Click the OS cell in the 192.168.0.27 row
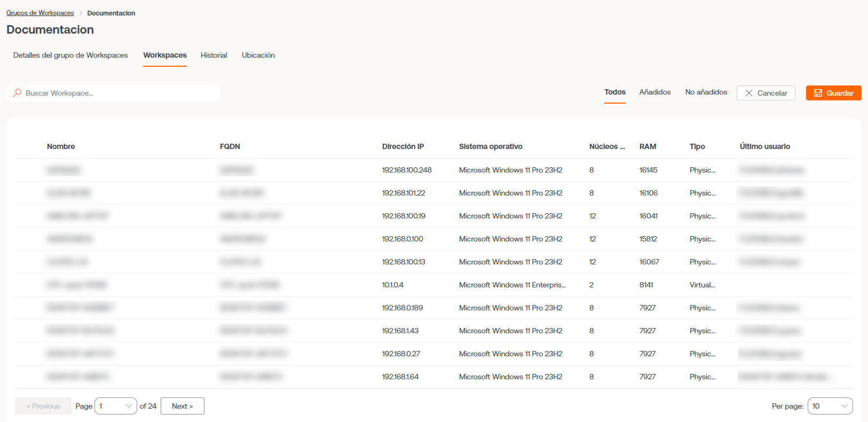This screenshot has width=868, height=422. click(510, 354)
